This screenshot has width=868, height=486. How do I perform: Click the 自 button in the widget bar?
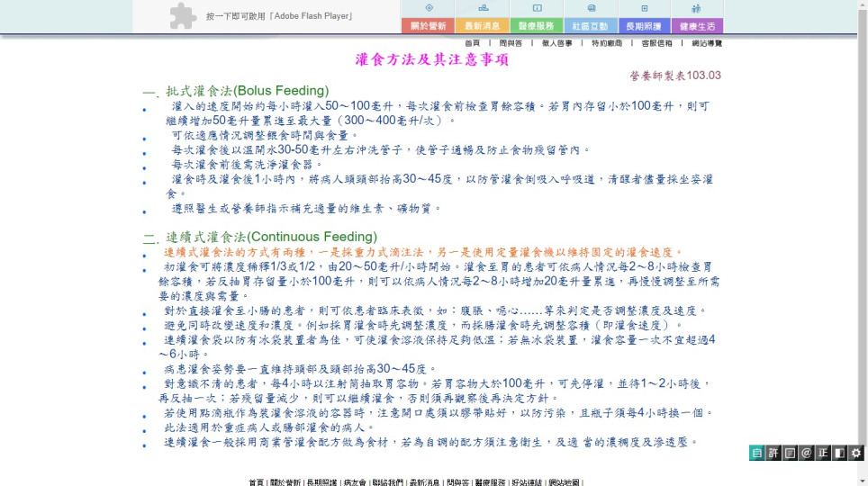point(757,454)
